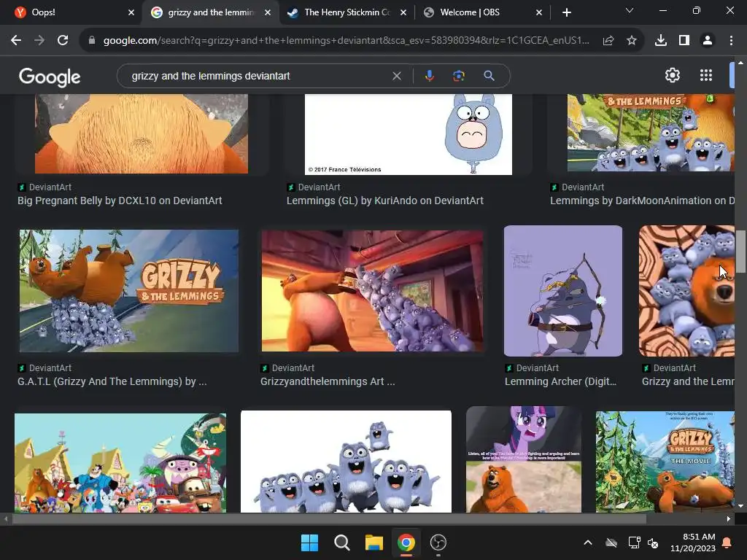The image size is (747, 560).
Task: Click the Google logo
Action: [x=50, y=77]
